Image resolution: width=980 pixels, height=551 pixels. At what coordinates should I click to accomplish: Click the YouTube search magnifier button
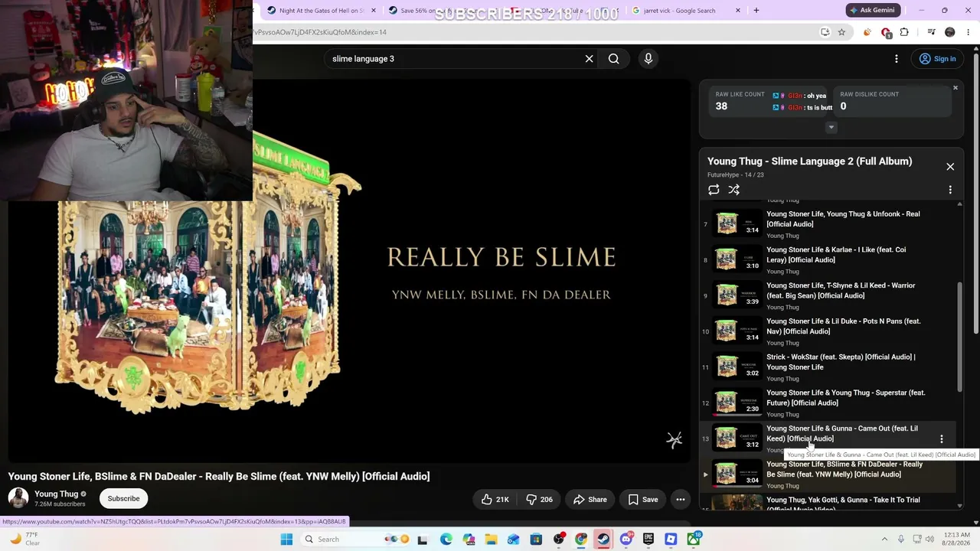click(x=613, y=59)
